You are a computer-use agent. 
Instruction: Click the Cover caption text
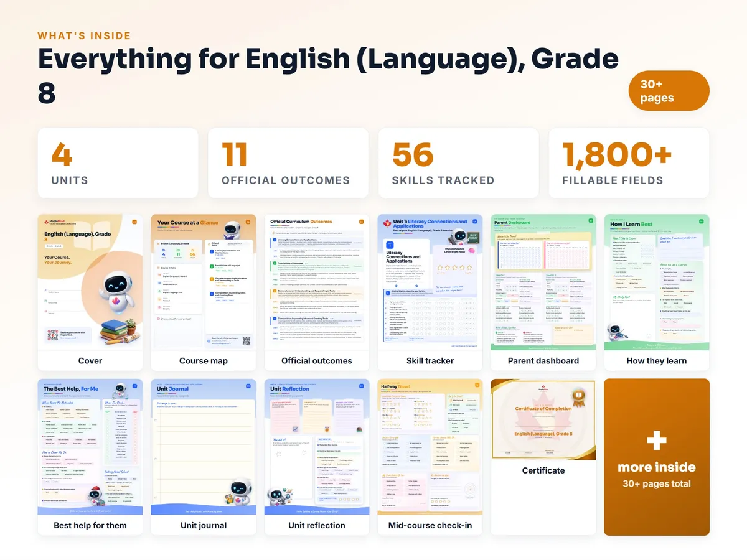point(90,361)
